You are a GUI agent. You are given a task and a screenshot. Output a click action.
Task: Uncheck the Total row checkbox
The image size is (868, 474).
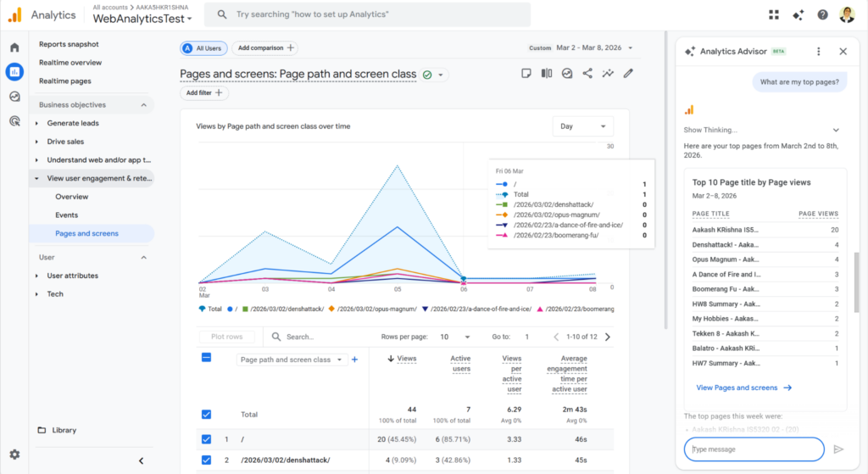coord(207,415)
